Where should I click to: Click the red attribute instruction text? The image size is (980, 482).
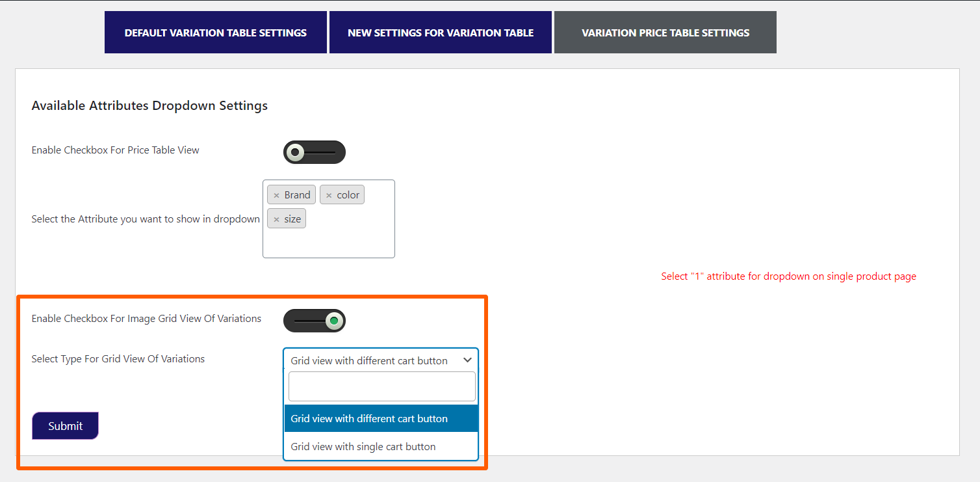coord(788,276)
